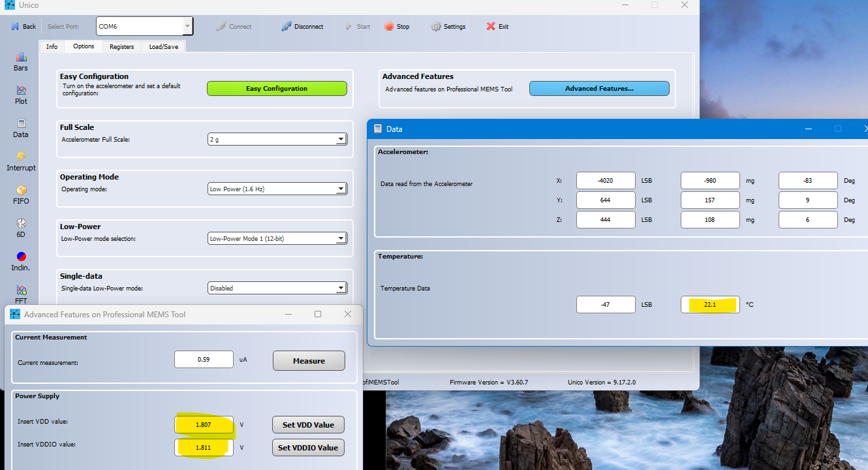Select the Plot sidebar icon
The height and width of the screenshot is (470, 868).
(x=20, y=95)
